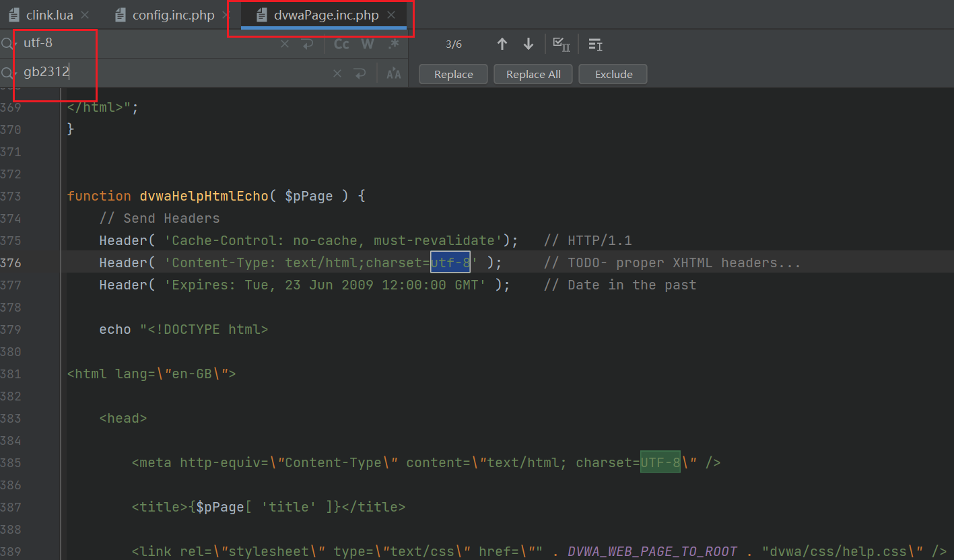Click the <head> tag line

tap(123, 418)
